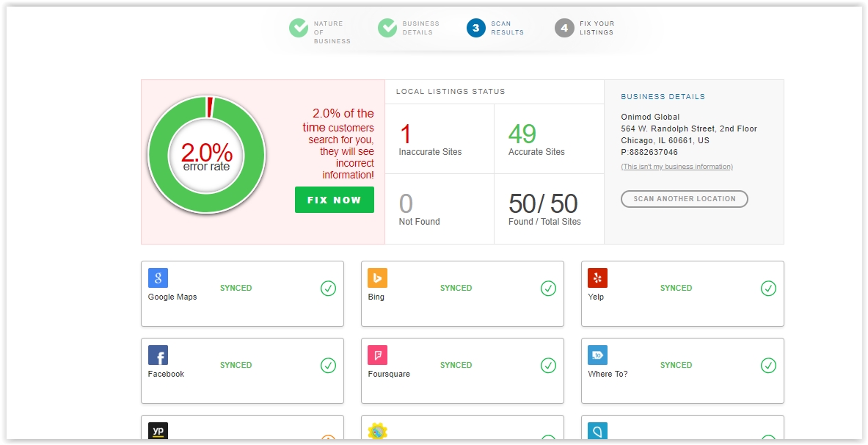This screenshot has height=445, width=868.
Task: Click the phone number P:8882637046
Action: 649,153
